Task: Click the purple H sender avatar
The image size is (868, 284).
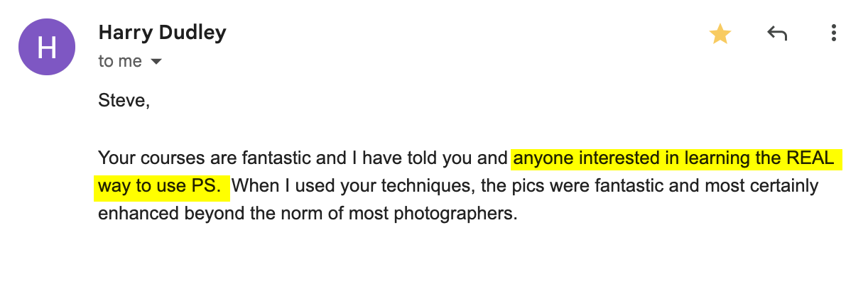Action: click(x=47, y=47)
